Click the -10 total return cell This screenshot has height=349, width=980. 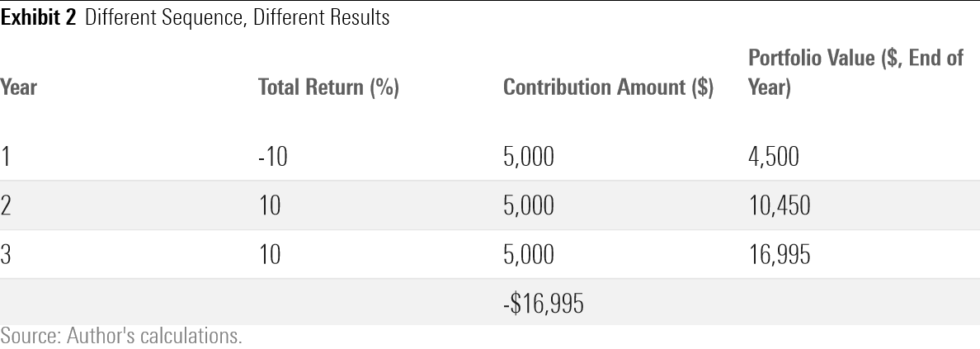click(x=271, y=158)
